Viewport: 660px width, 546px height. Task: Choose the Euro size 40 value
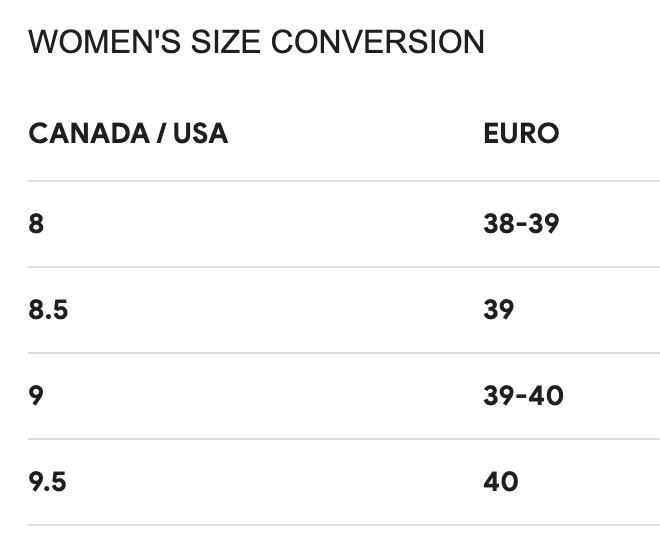[x=501, y=481]
